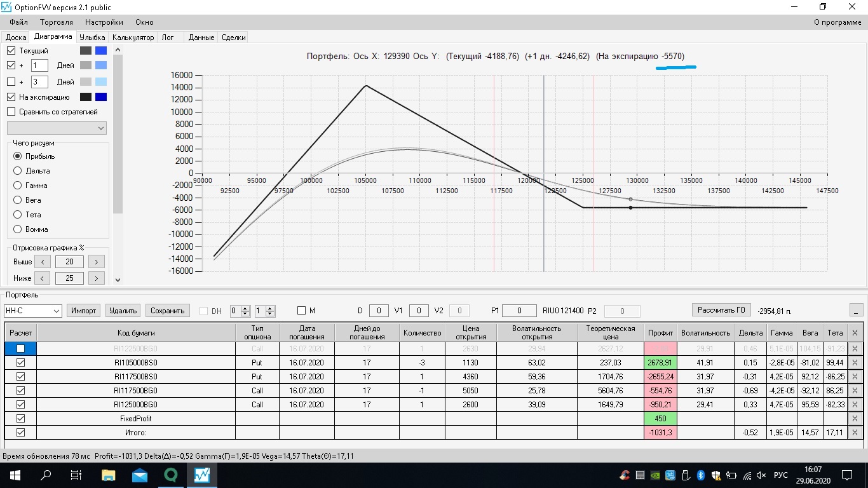Enable the '+3 Дней' checkbox

[11, 82]
